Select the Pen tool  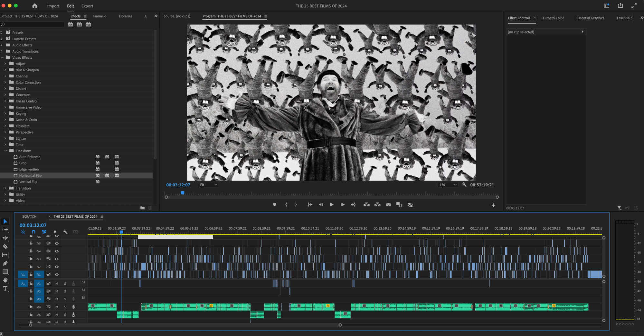[x=5, y=263]
